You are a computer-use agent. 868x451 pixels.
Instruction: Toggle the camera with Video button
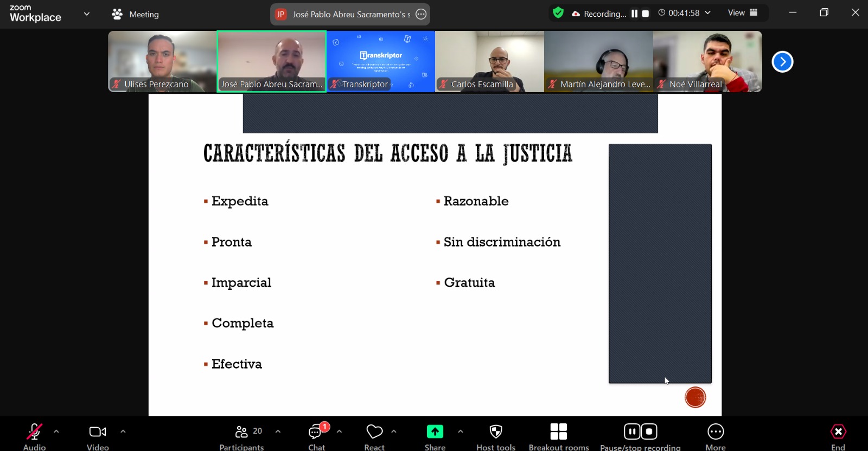click(98, 431)
